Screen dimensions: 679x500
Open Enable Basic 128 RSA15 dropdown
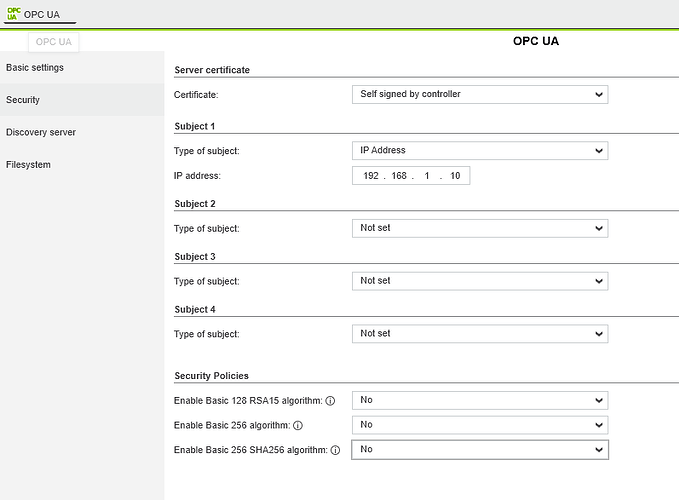[480, 400]
